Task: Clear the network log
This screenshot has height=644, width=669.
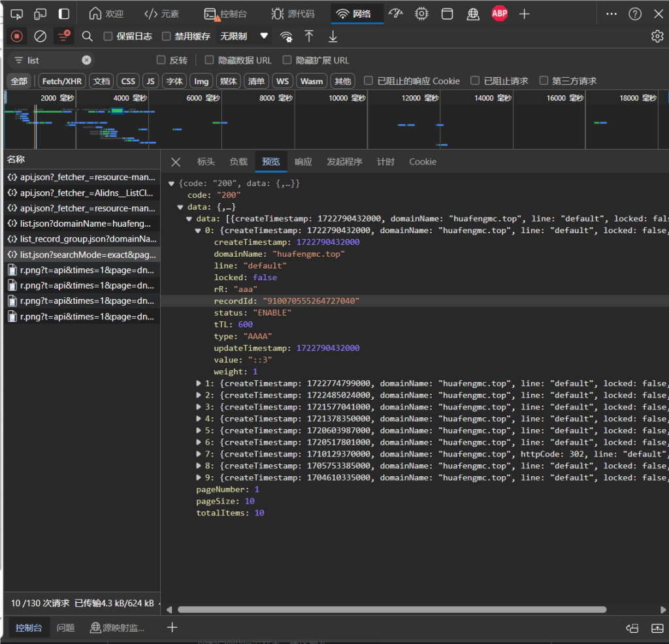Action: [x=41, y=37]
